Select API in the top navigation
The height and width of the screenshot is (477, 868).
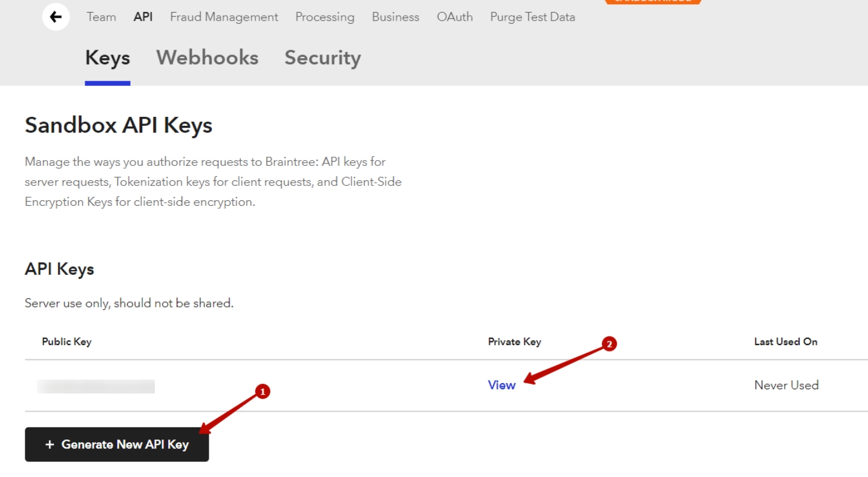point(143,17)
